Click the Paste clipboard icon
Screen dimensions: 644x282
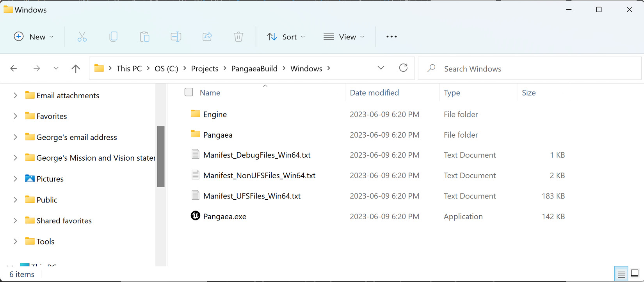(x=145, y=37)
